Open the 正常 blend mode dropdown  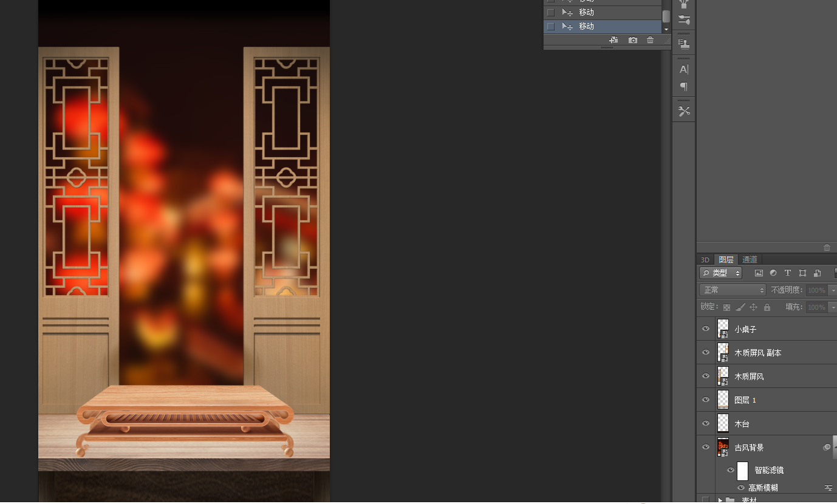coord(733,290)
